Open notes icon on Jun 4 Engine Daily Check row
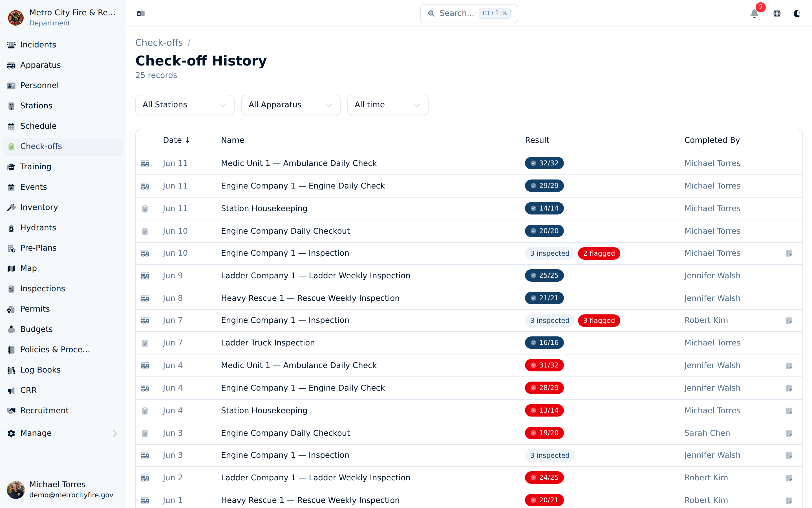This screenshot has height=508, width=812. (789, 388)
